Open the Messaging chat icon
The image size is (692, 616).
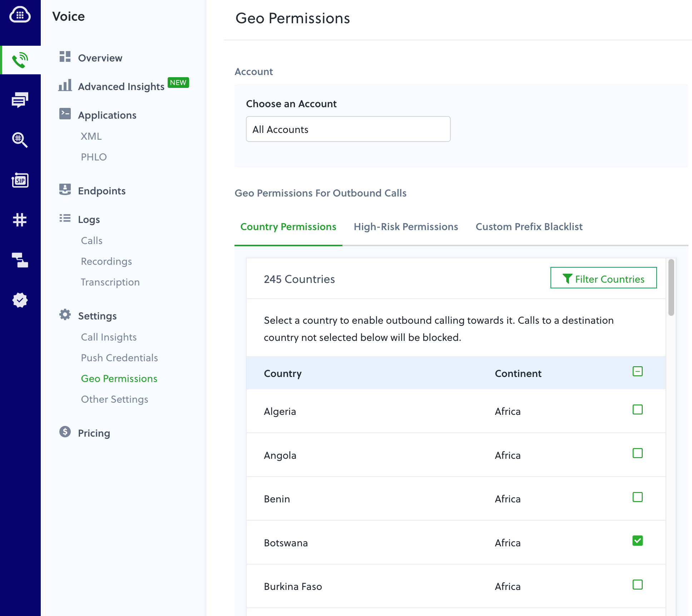coord(20,100)
